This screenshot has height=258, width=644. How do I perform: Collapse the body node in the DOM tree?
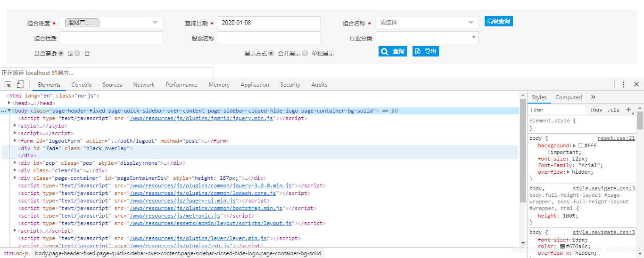tap(9, 111)
